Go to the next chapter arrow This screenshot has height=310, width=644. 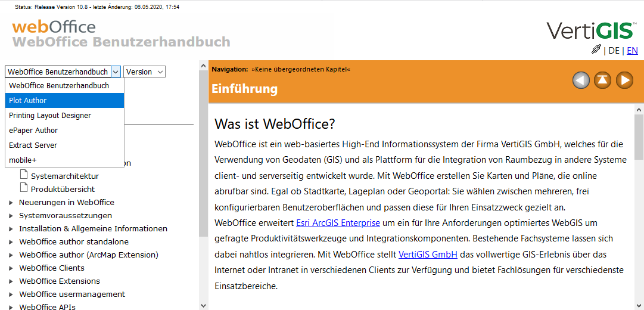pos(624,80)
